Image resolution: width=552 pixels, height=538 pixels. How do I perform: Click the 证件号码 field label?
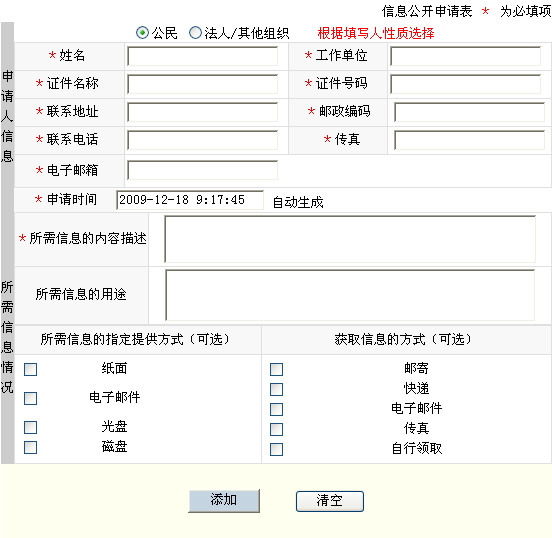(x=341, y=83)
